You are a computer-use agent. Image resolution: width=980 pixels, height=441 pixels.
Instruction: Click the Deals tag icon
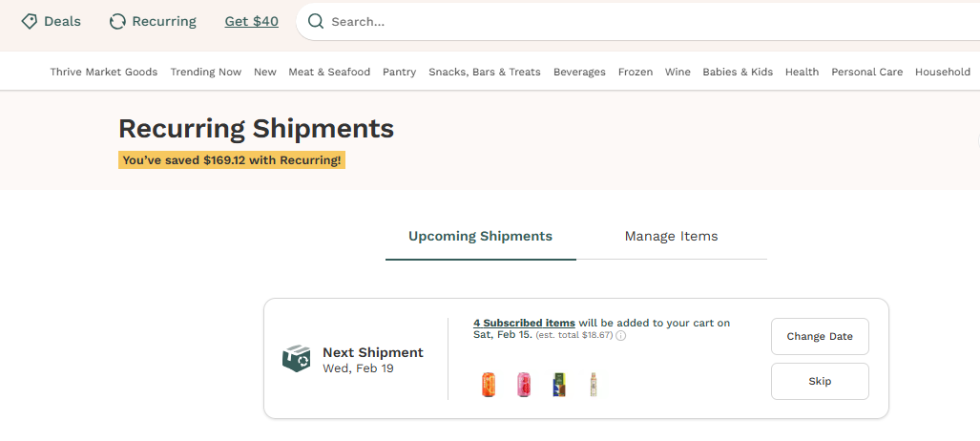pyautogui.click(x=30, y=21)
